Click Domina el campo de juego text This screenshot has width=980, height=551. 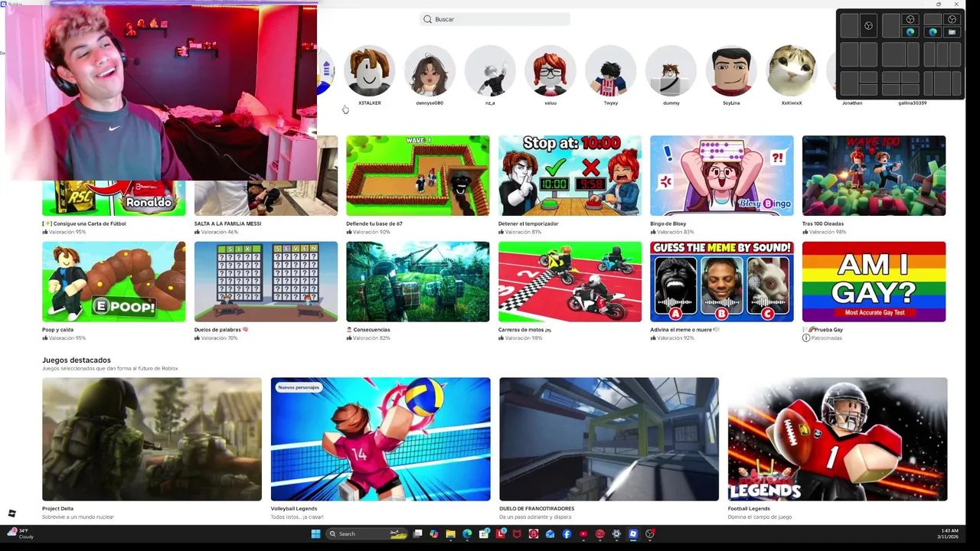(x=759, y=517)
